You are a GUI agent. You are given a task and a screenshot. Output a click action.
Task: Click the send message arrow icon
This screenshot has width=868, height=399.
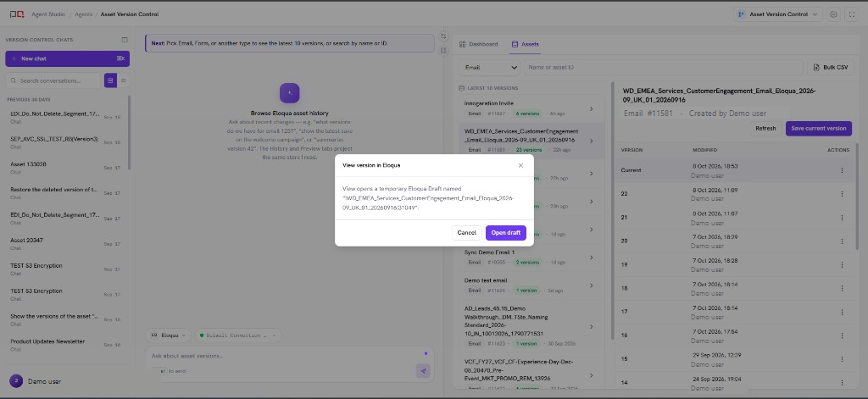423,371
